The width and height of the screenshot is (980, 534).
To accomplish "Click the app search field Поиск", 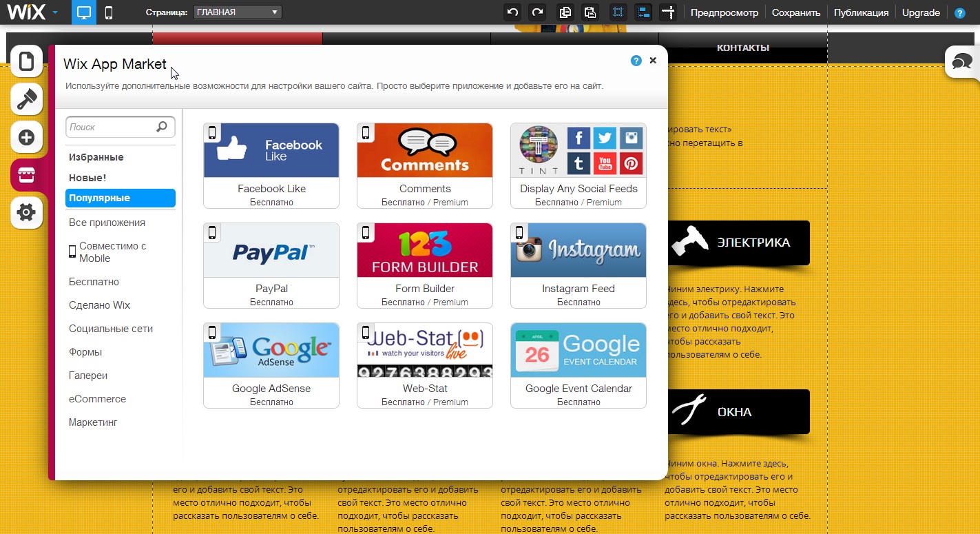I will tap(121, 127).
